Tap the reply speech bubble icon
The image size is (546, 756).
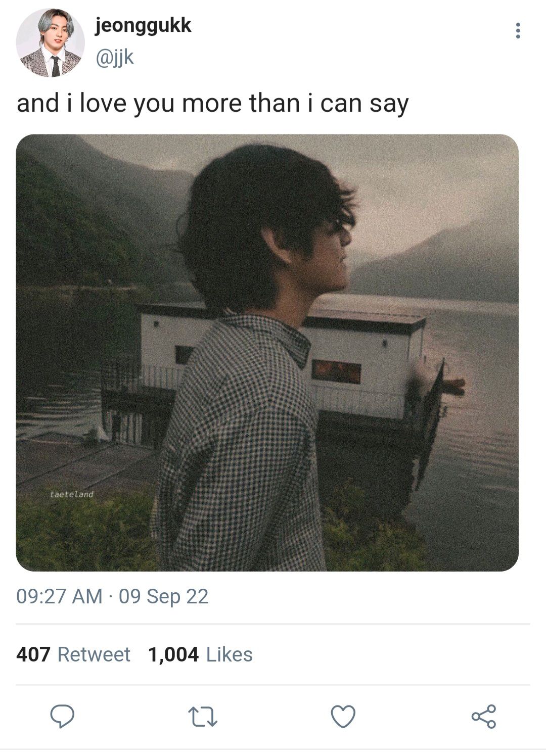click(x=62, y=716)
